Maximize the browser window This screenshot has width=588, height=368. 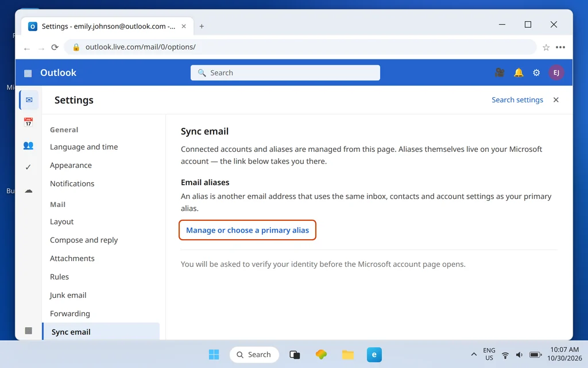pos(528,24)
